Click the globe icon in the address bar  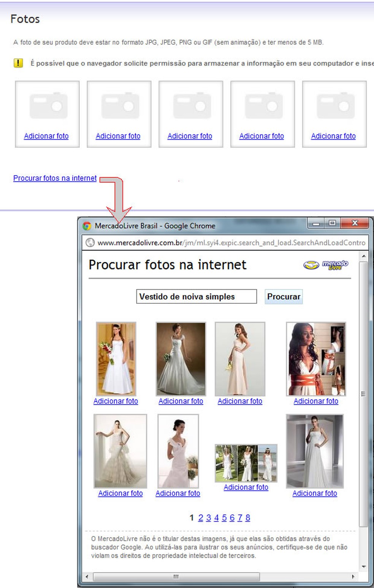point(90,243)
